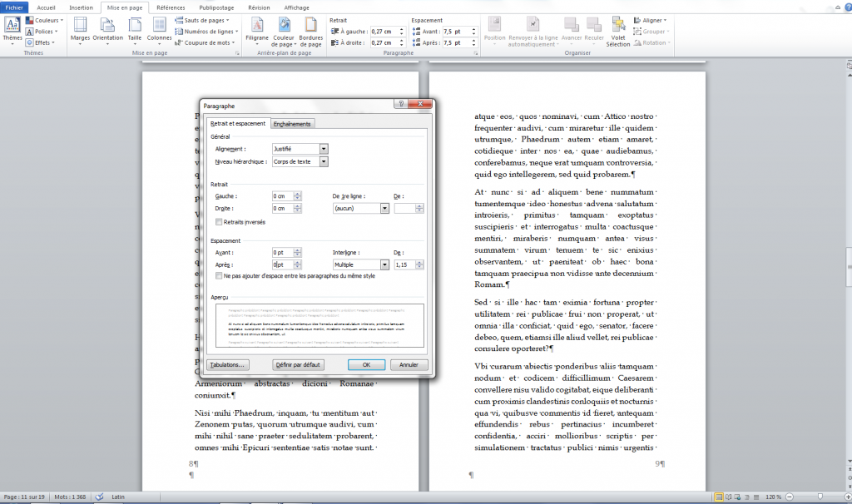Open the Polices theme fonts menu

click(42, 32)
